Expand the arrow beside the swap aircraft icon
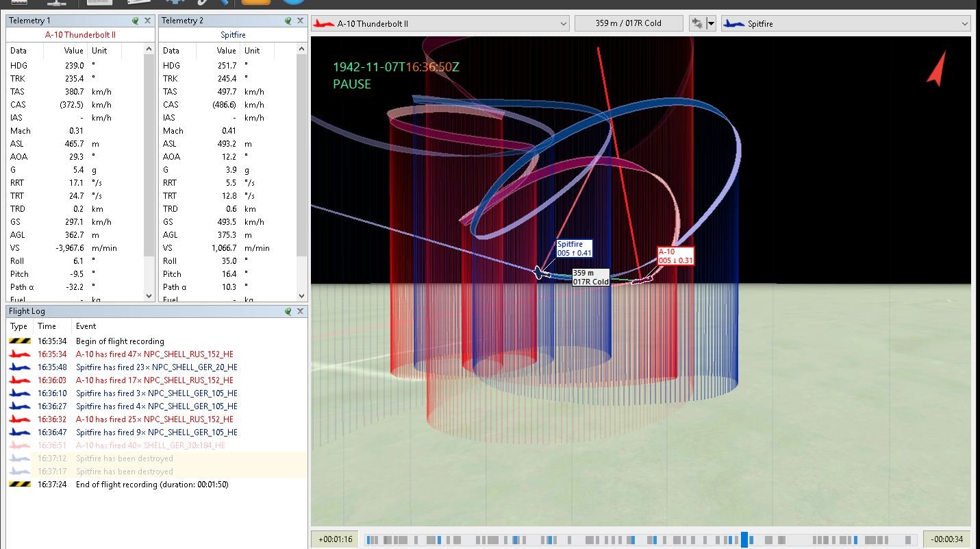Screen dimensions: 980x549 (711, 23)
